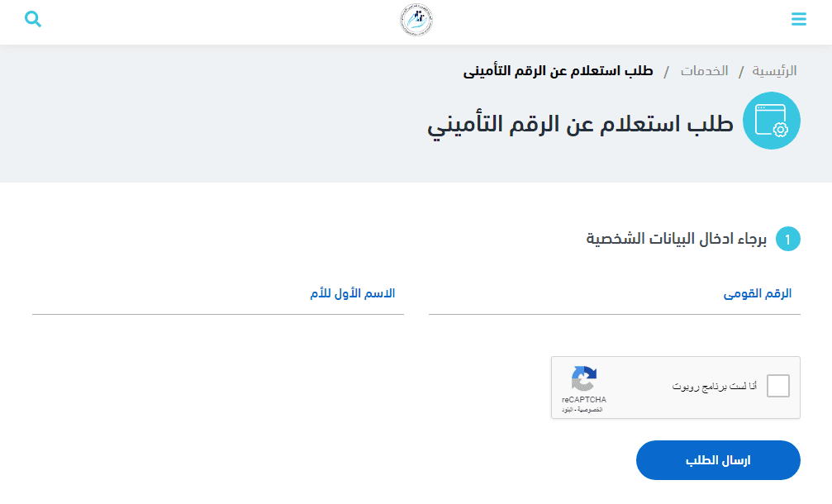The width and height of the screenshot is (832, 504).
Task: Click the large page title heading
Action: [x=580, y=125]
